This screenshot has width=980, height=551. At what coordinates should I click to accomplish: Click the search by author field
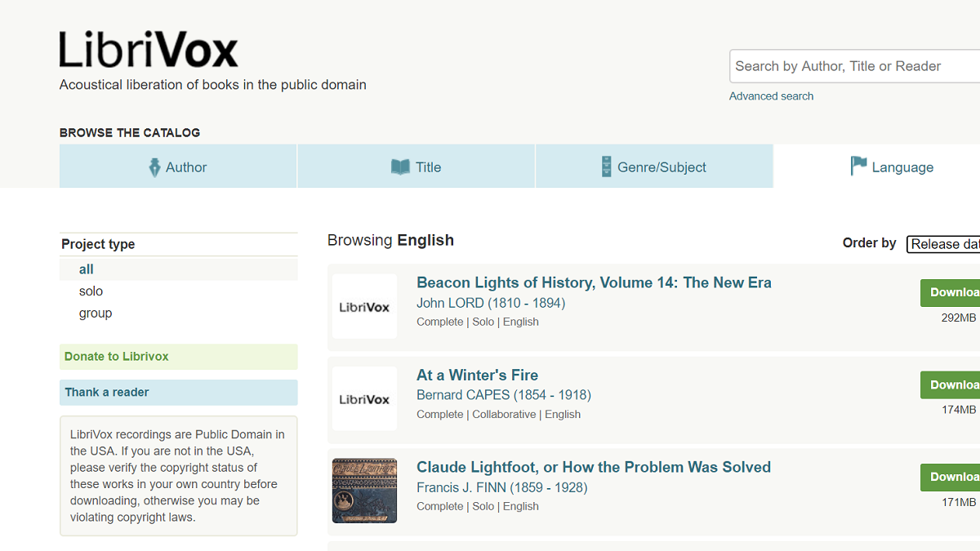[x=853, y=66]
